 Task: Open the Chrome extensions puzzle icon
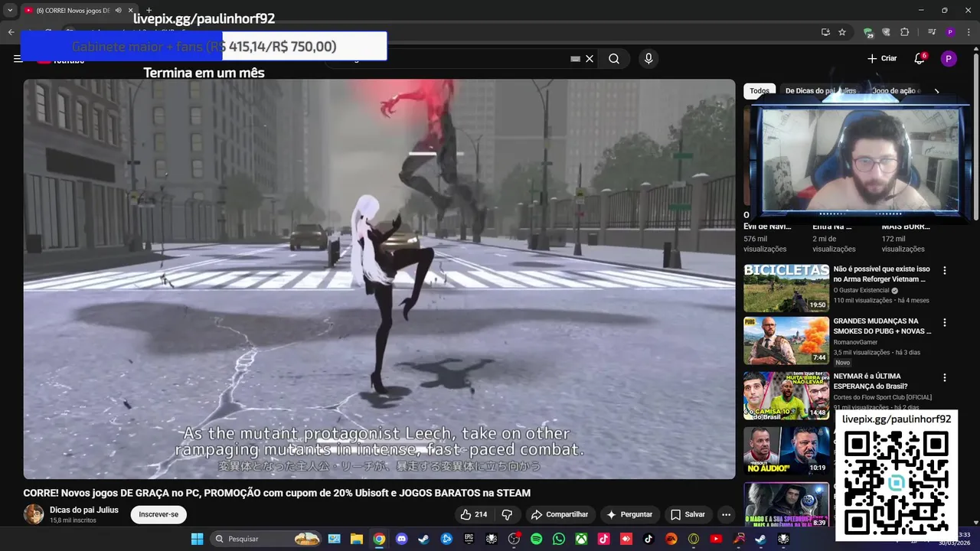pos(905,32)
